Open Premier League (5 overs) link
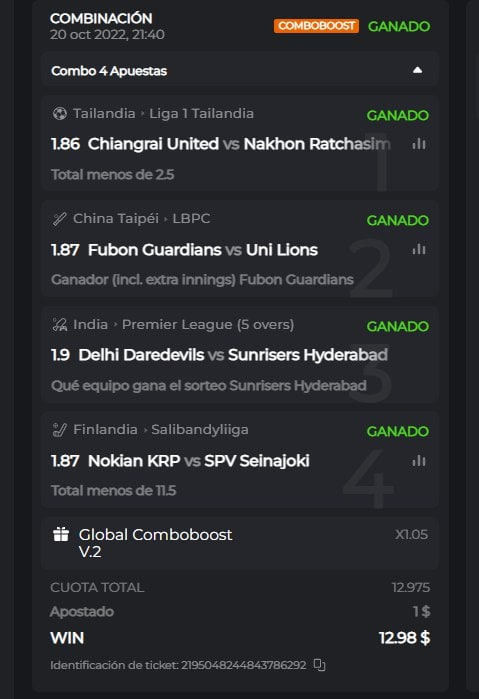 pos(208,325)
